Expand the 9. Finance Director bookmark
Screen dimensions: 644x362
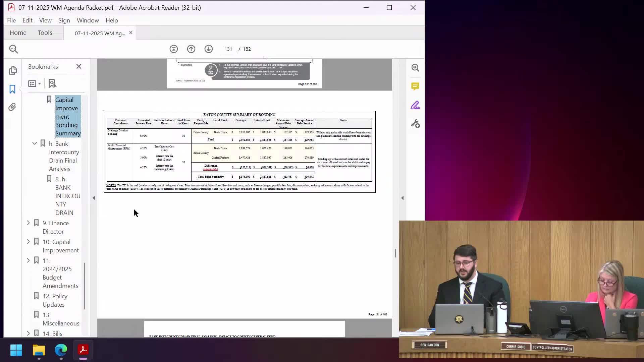click(29, 223)
